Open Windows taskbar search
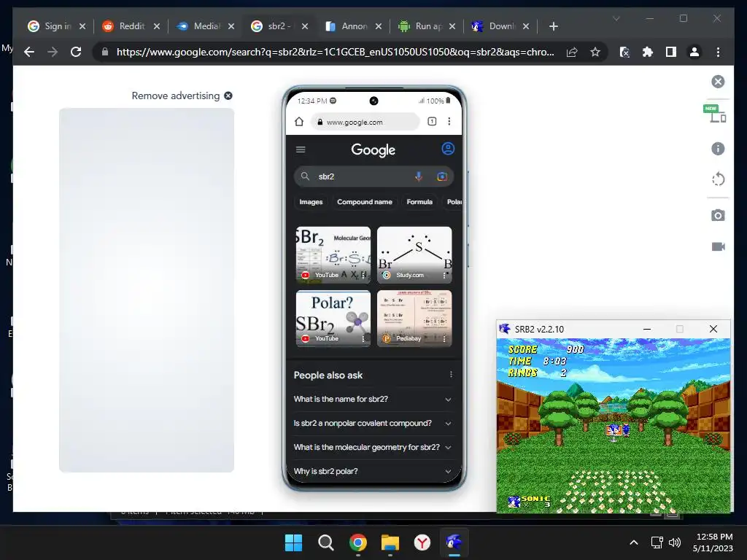The image size is (747, 560). [326, 542]
